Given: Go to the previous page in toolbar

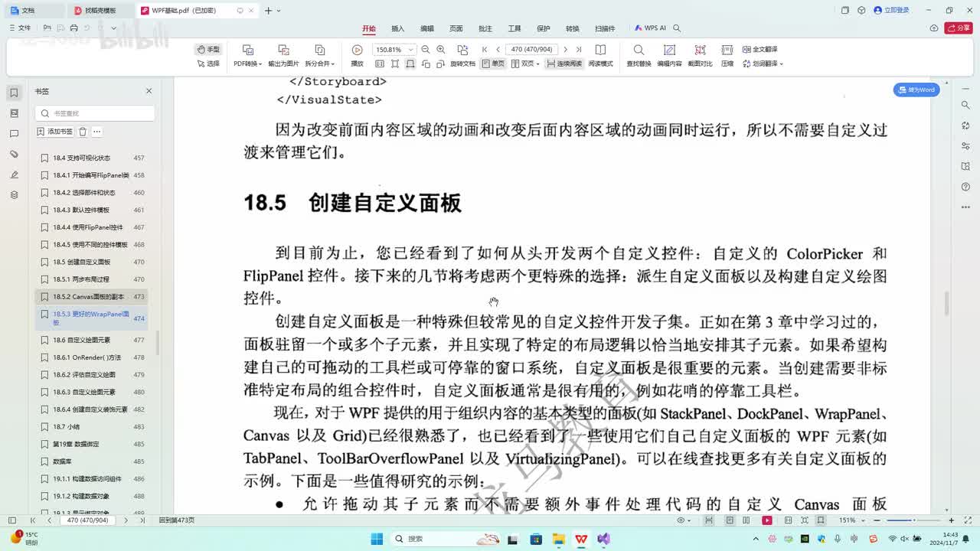Looking at the screenshot, I should [x=498, y=49].
